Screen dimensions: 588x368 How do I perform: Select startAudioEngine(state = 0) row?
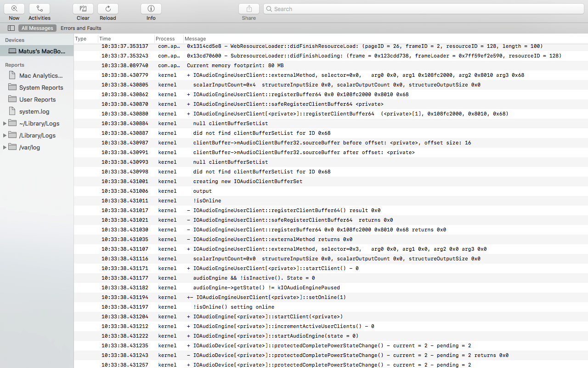tap(331, 336)
